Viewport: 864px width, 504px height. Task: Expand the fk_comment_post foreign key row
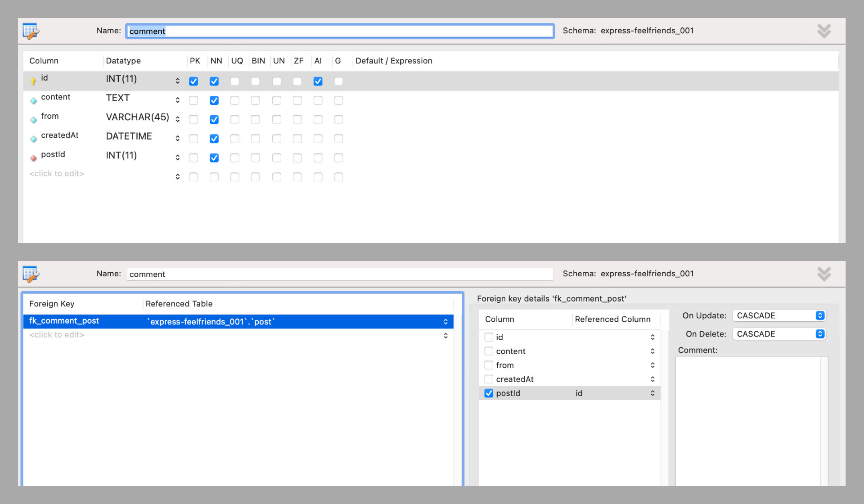pyautogui.click(x=446, y=322)
